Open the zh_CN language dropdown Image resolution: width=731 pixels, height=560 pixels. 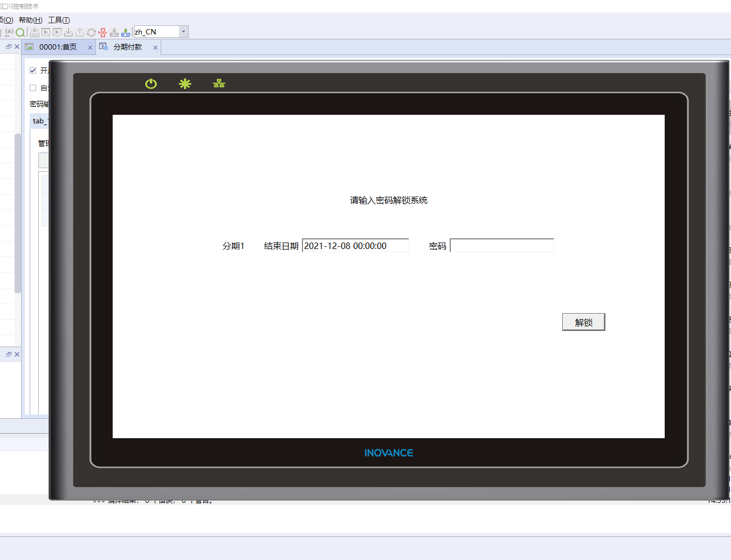183,32
